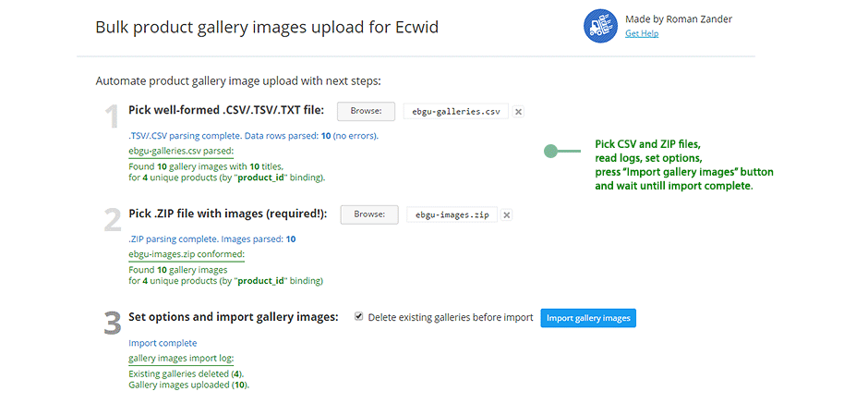Click the Made by Roman Zander text
This screenshot has height=416, width=868.
pyautogui.click(x=679, y=19)
